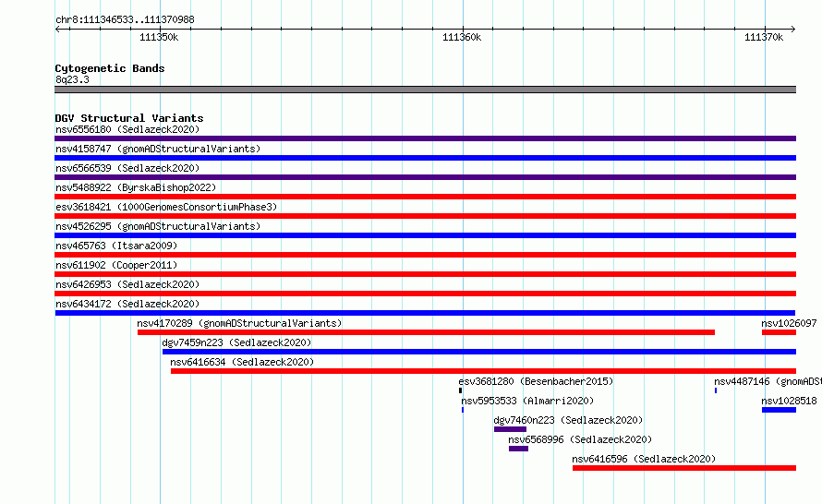Click the left arrow on the ruler

click(57, 29)
